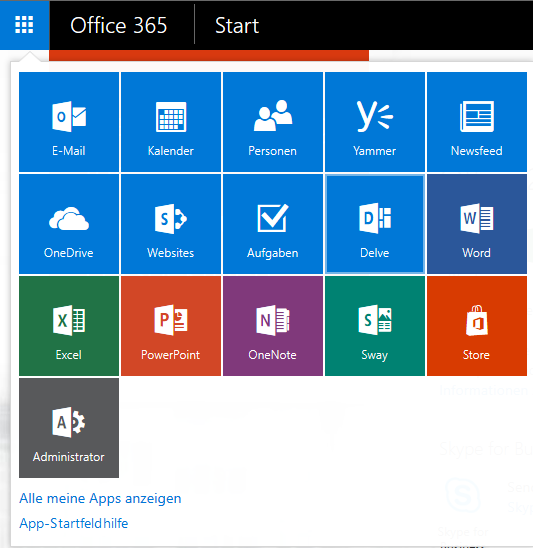This screenshot has width=533, height=548.
Task: Open the E-Mail Outlook tile
Action: point(69,122)
